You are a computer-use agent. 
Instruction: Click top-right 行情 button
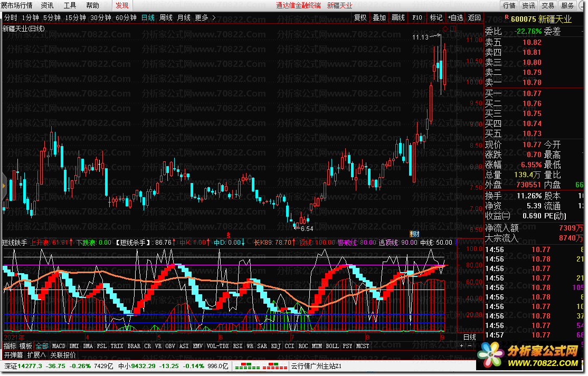pos(509,5)
